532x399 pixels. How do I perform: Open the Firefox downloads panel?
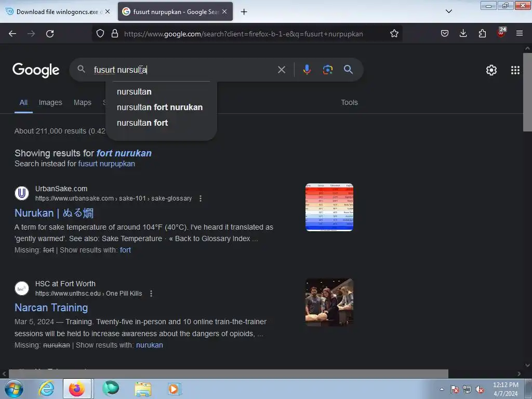click(x=463, y=34)
